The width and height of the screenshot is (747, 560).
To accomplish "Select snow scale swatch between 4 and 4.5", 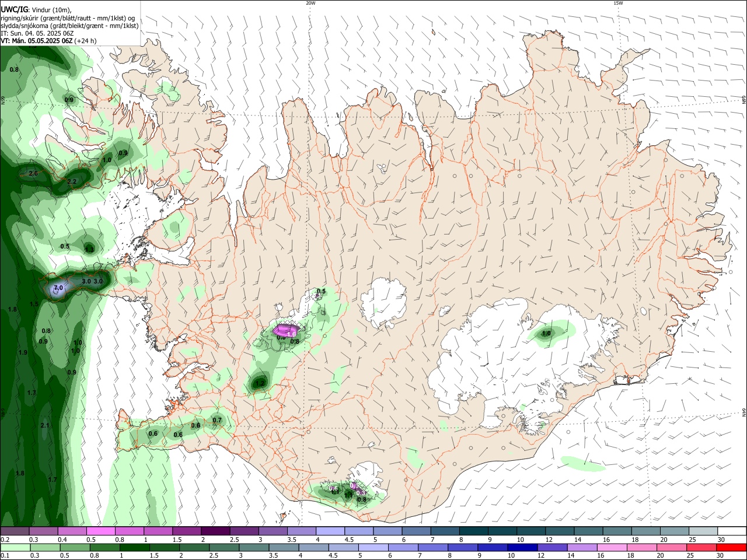I will click(x=330, y=531).
